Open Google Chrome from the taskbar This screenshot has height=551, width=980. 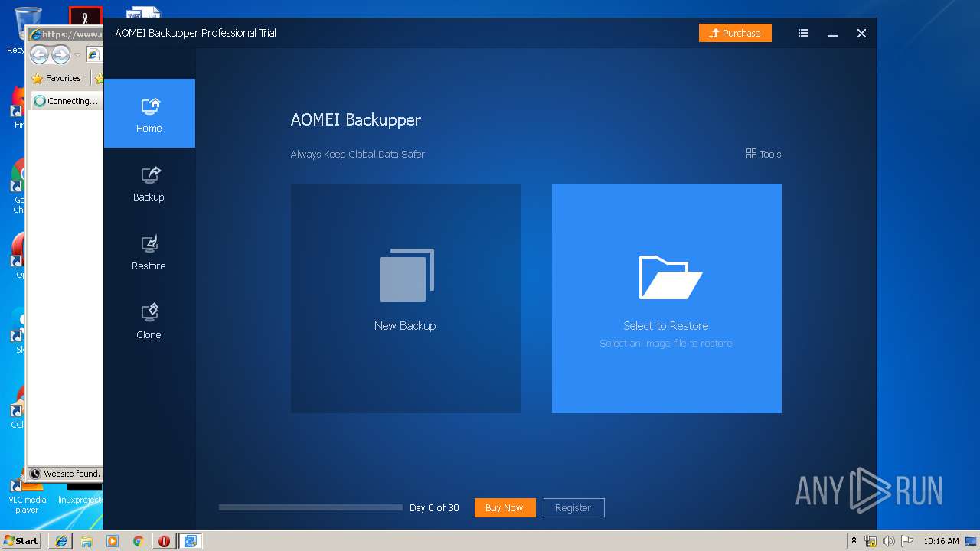click(138, 541)
